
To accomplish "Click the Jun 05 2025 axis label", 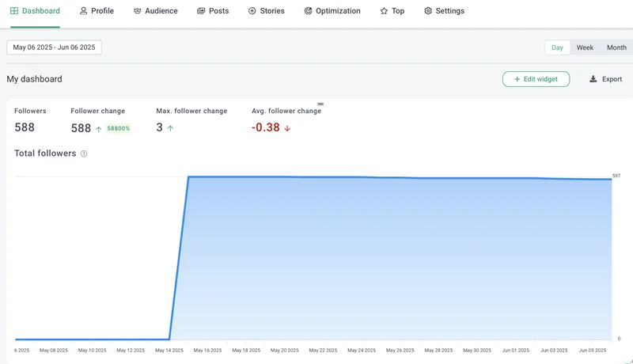I will tap(593, 351).
